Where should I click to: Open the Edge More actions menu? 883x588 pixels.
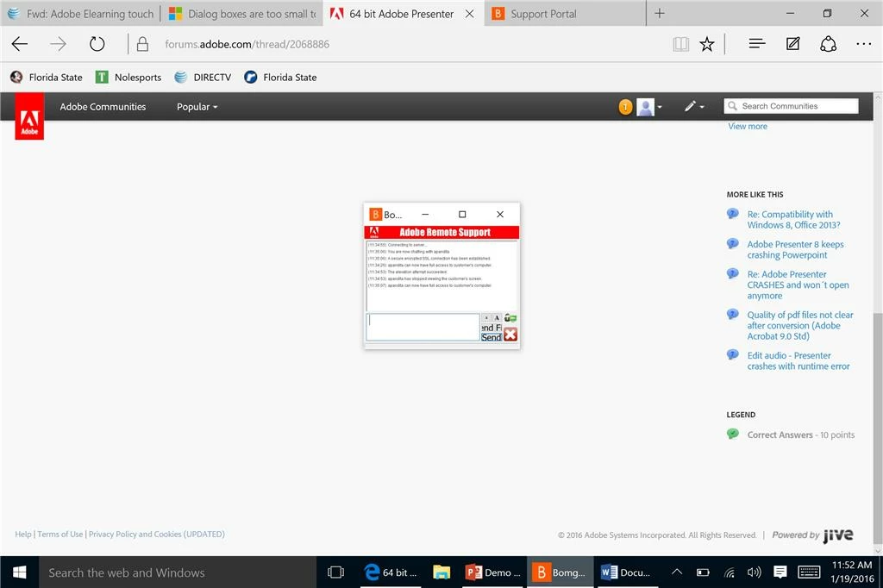(863, 44)
